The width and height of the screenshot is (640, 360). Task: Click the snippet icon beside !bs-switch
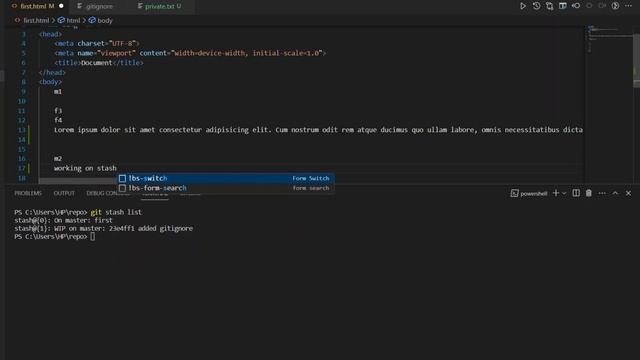click(122, 178)
